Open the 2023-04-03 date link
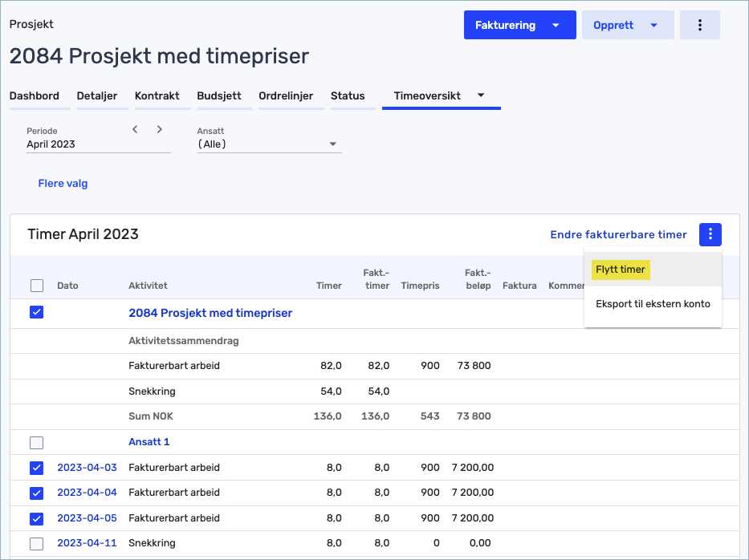 (87, 468)
